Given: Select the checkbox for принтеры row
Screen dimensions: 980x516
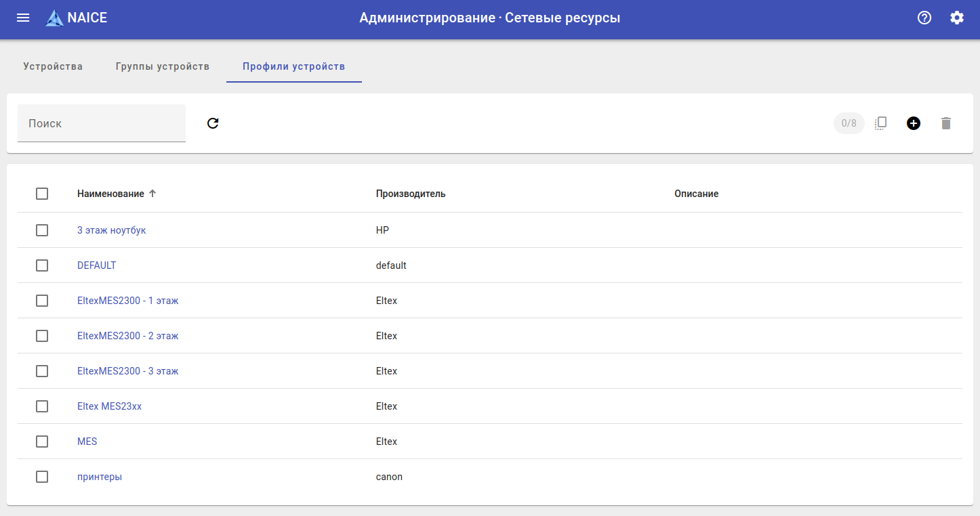Looking at the screenshot, I should (x=42, y=477).
